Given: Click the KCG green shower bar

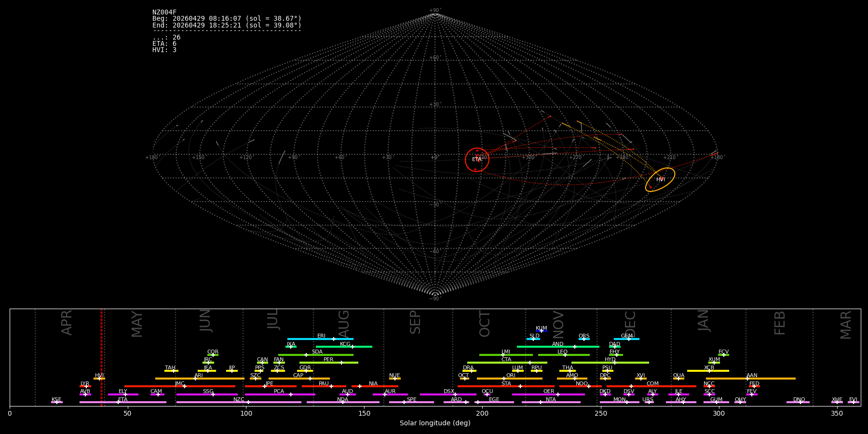Looking at the screenshot, I should click(344, 347).
